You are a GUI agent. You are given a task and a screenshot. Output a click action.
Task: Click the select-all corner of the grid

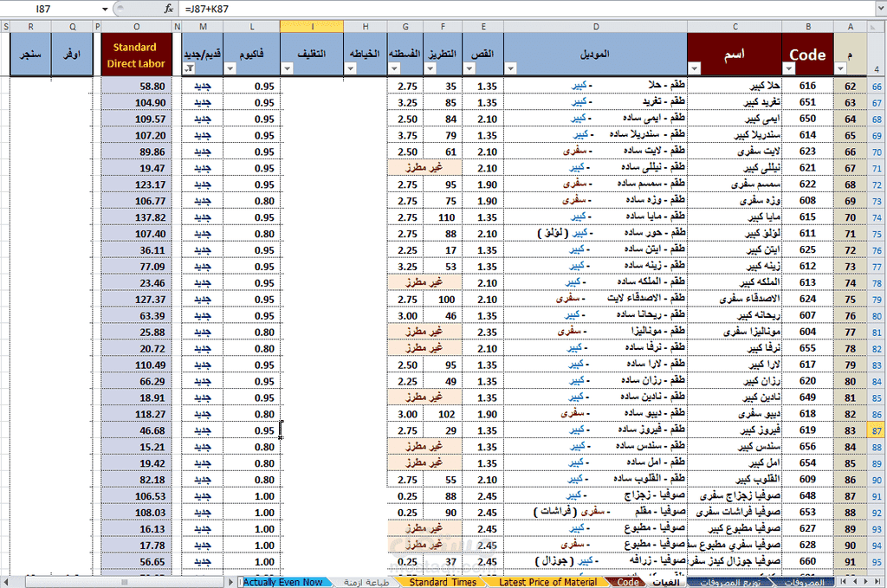click(x=877, y=26)
